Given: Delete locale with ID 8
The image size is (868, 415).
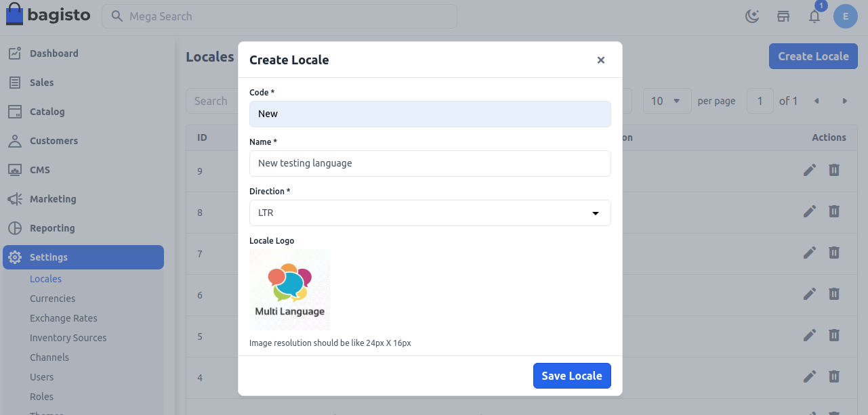Looking at the screenshot, I should (x=834, y=211).
